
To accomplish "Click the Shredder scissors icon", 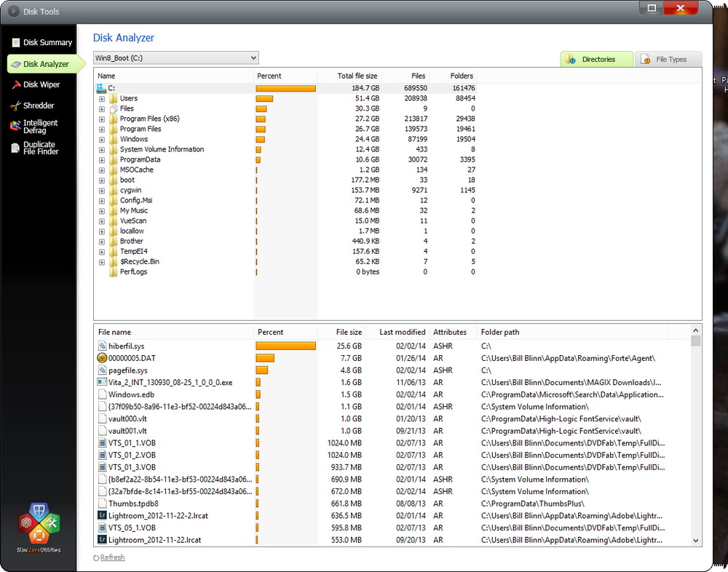I will coord(16,106).
